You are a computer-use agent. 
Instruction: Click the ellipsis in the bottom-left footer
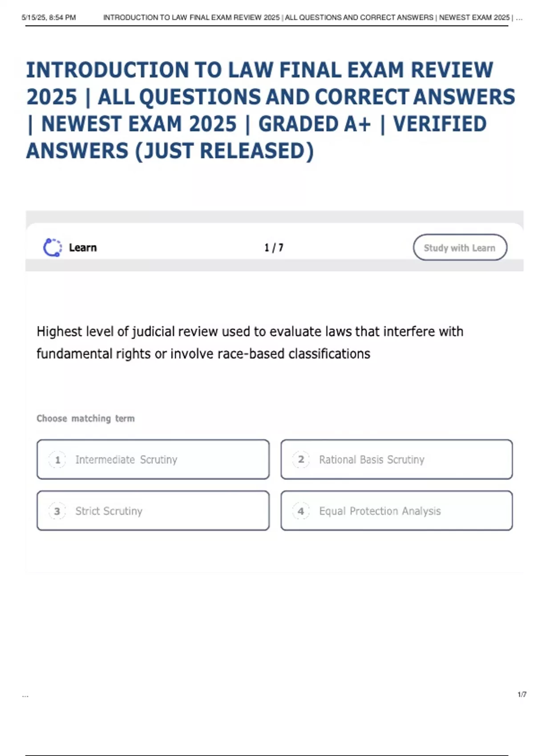(25, 695)
